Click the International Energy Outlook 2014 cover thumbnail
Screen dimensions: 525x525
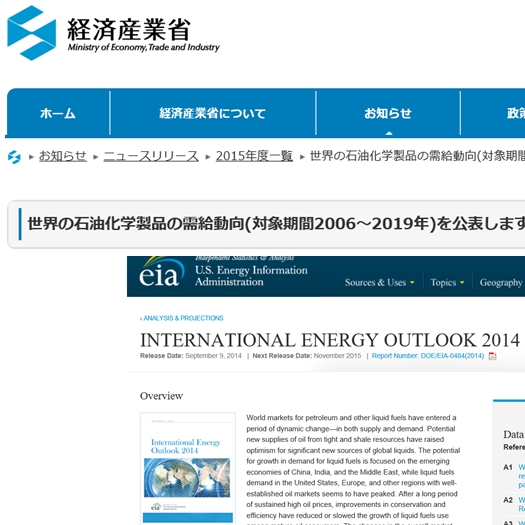pos(188,468)
